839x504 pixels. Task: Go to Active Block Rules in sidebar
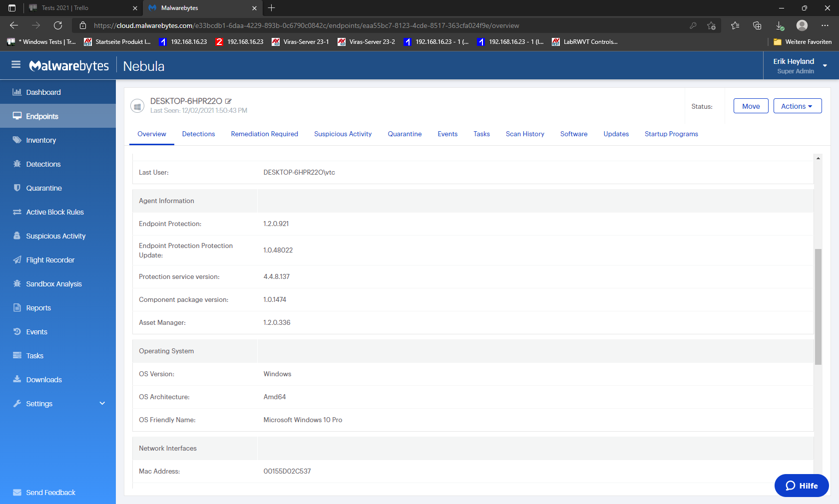click(54, 212)
